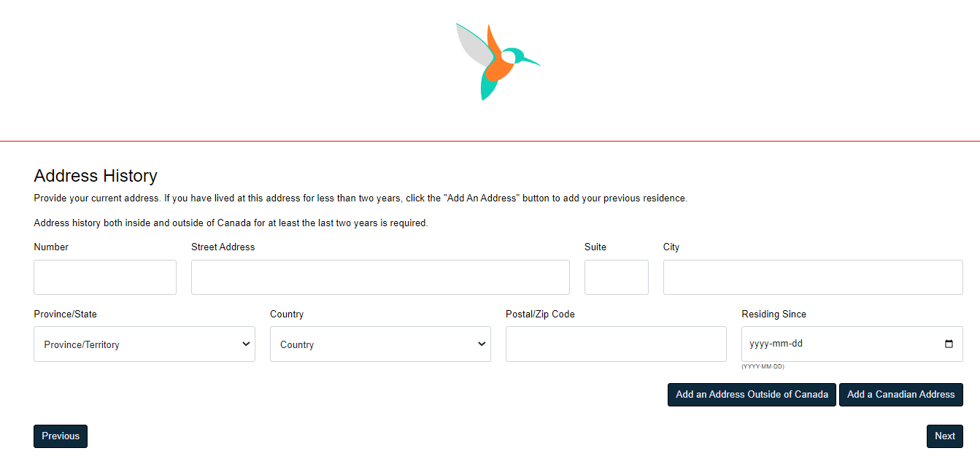
Task: Select the Street Address text box
Action: coord(380,277)
